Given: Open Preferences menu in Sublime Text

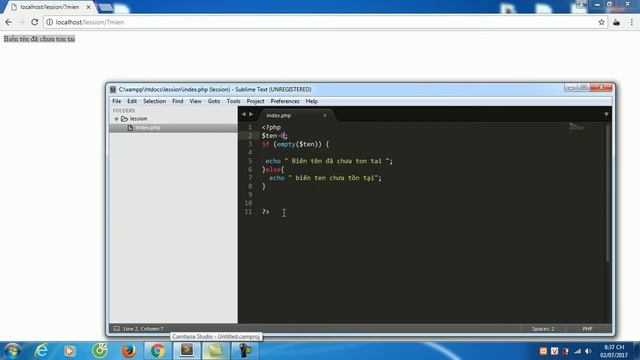Looking at the screenshot, I should [x=285, y=101].
